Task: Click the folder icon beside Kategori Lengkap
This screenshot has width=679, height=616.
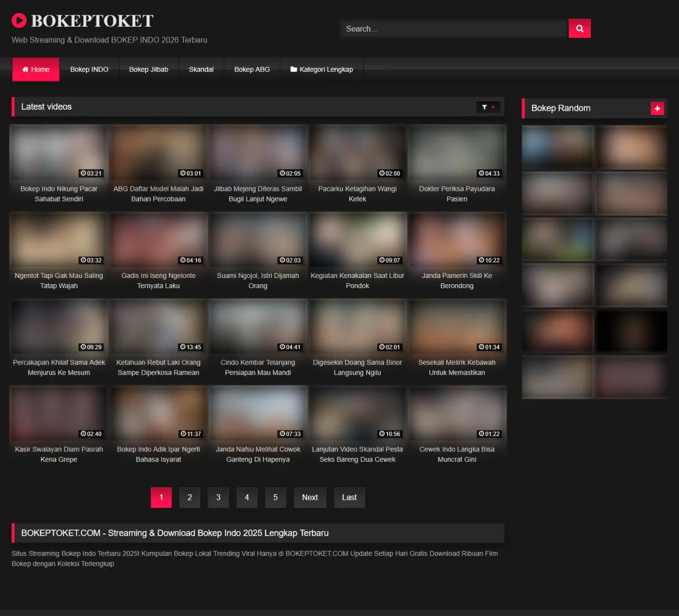Action: tap(294, 70)
